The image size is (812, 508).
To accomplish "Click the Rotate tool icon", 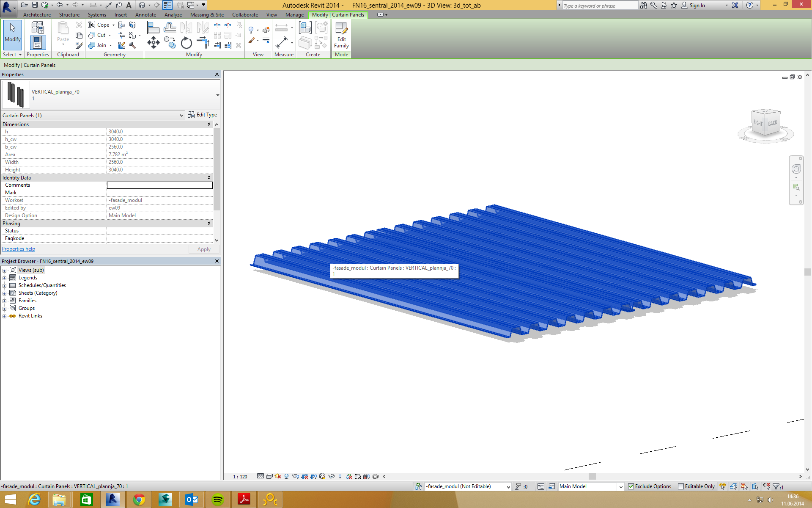I will click(x=187, y=43).
